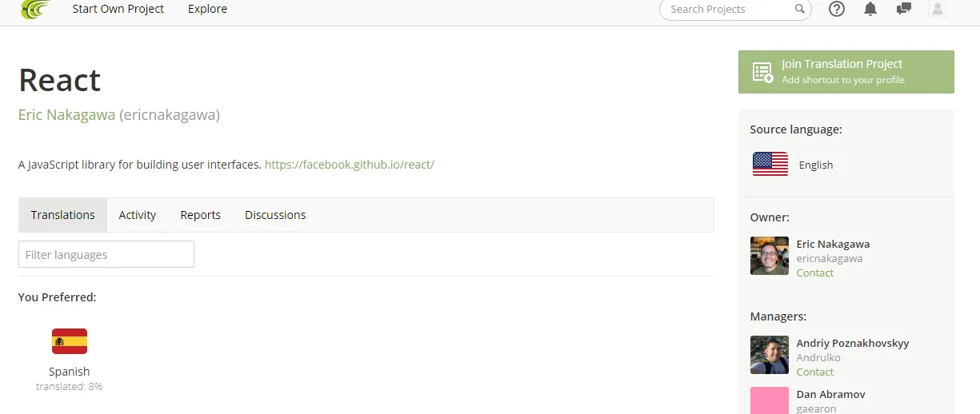The image size is (980, 414).
Task: Open Start Own Project
Action: 118,9
